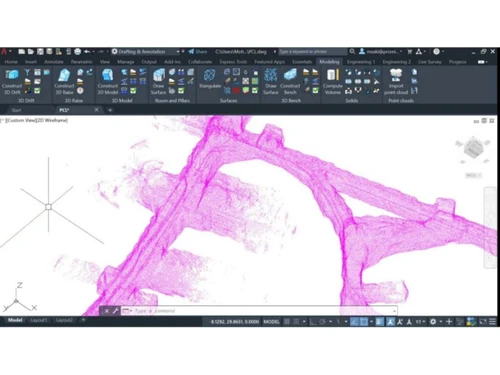
Task: Toggle the green checkmark in 3D Bench panel
Action: pyautogui.click(x=315, y=90)
